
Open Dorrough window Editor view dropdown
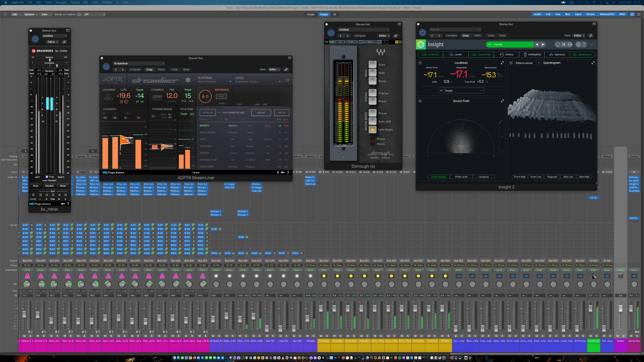[384, 36]
